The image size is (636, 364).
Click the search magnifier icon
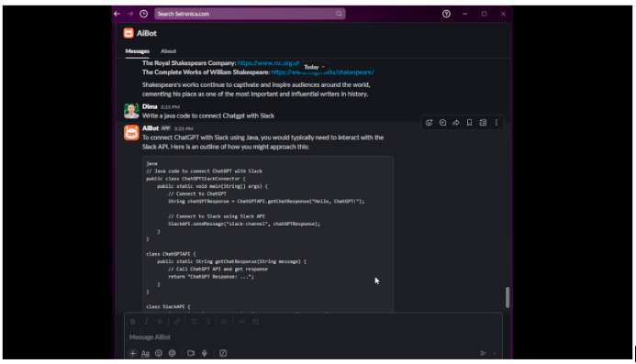coord(339,14)
